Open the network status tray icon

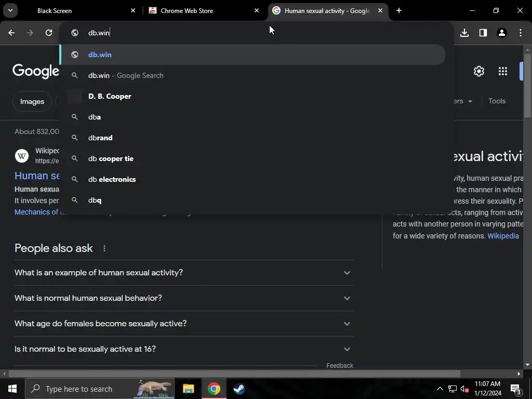click(x=453, y=389)
